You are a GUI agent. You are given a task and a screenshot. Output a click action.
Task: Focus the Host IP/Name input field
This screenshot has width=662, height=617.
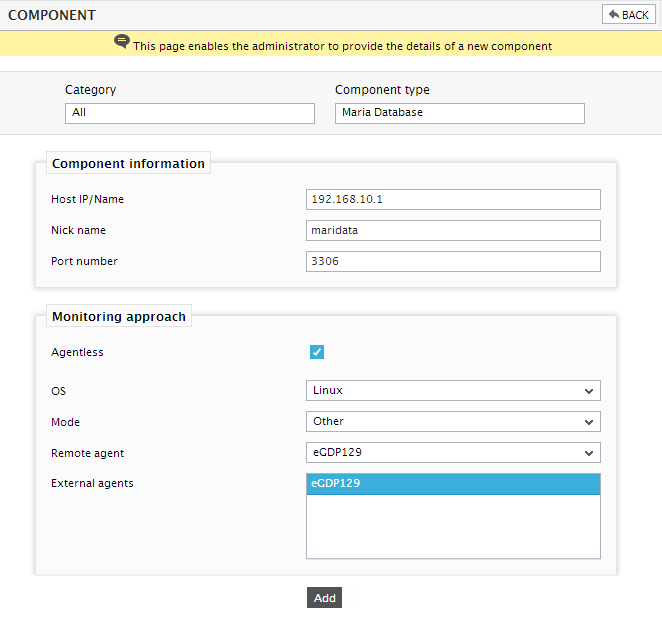(x=453, y=199)
